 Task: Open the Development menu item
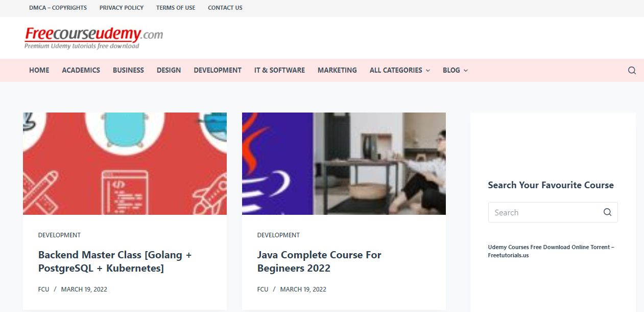tap(218, 70)
